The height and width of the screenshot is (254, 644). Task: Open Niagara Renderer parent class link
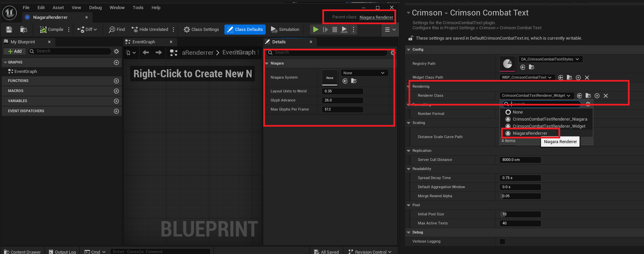coord(376,17)
